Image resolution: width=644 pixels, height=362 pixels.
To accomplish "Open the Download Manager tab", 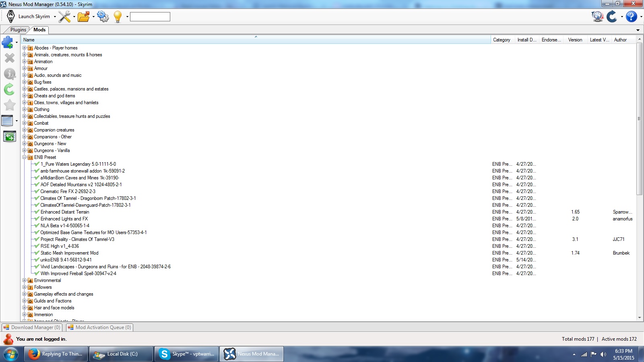I will (32, 327).
